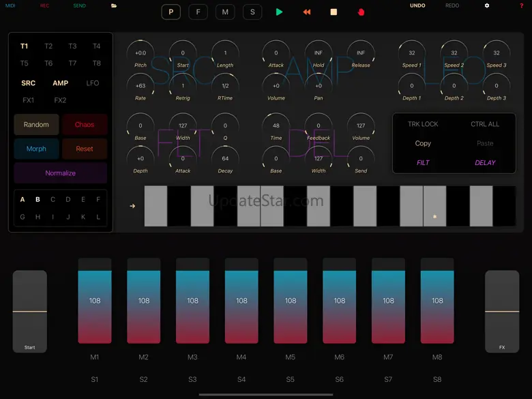The image size is (532, 399).
Task: Click the first step of the sequencer
Action: point(156,206)
